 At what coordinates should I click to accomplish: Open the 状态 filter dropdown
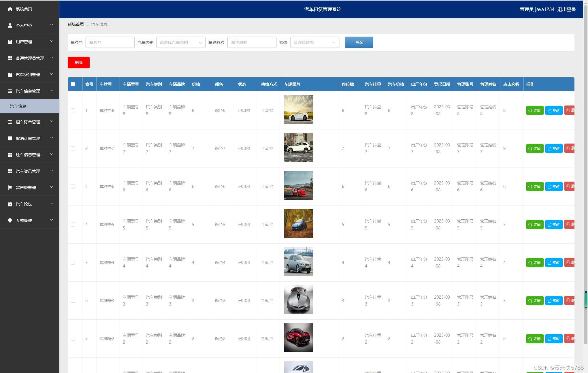click(314, 42)
